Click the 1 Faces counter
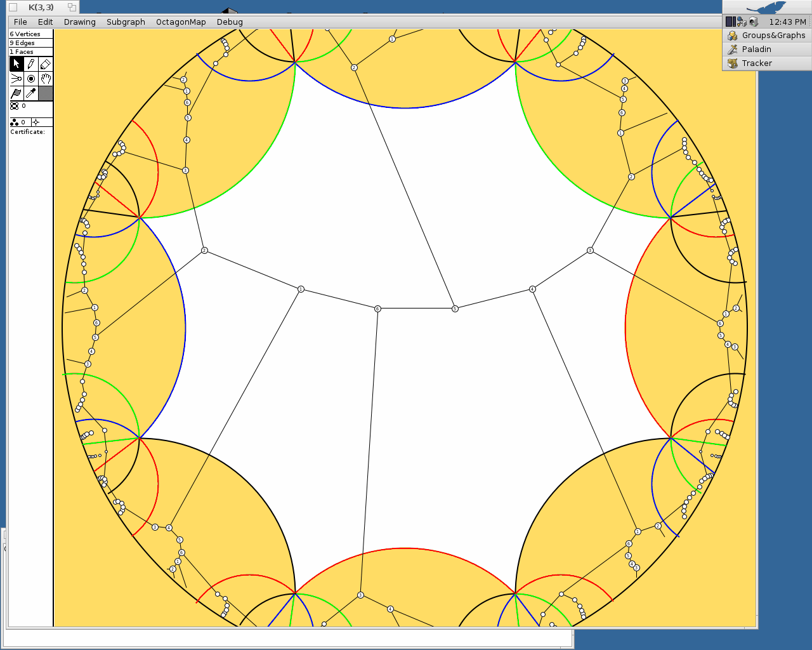Viewport: 812px width, 650px height. pyautogui.click(x=20, y=51)
